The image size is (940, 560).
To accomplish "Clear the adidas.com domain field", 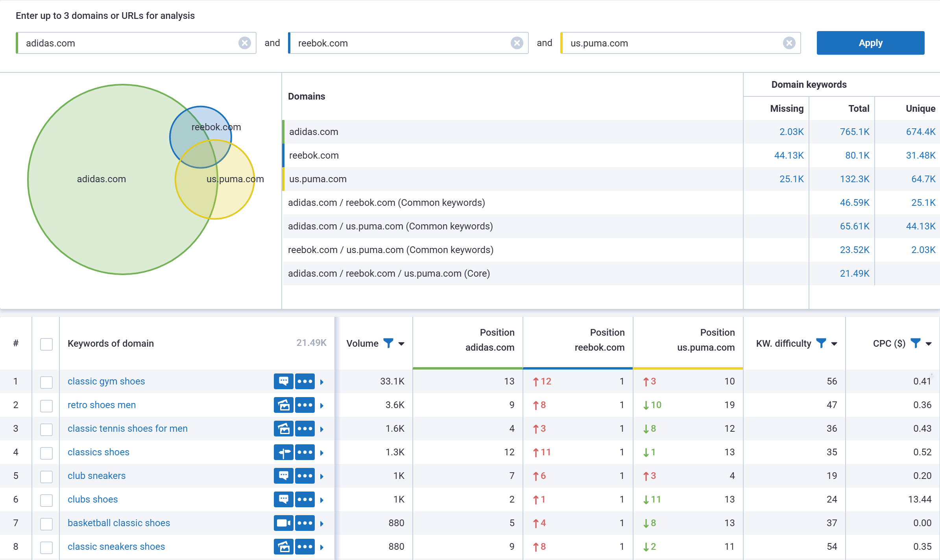I will (244, 43).
